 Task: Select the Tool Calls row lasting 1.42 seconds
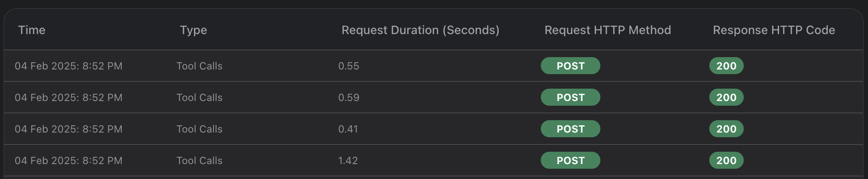pyautogui.click(x=434, y=160)
